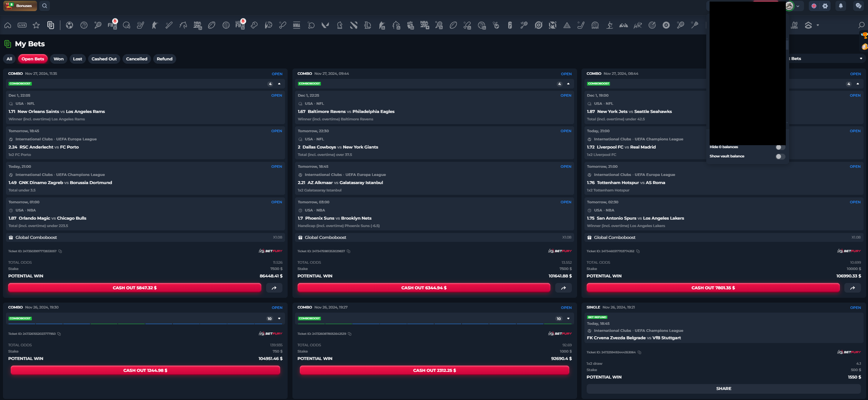Click CASH OUT 6344.94 $ button
The width and height of the screenshot is (868, 400).
point(424,288)
